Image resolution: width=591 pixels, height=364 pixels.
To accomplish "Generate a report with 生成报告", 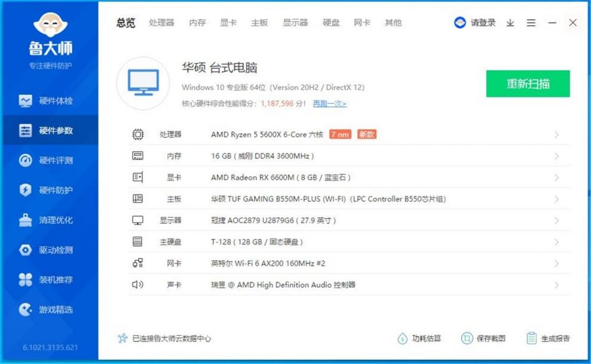I will point(548,339).
